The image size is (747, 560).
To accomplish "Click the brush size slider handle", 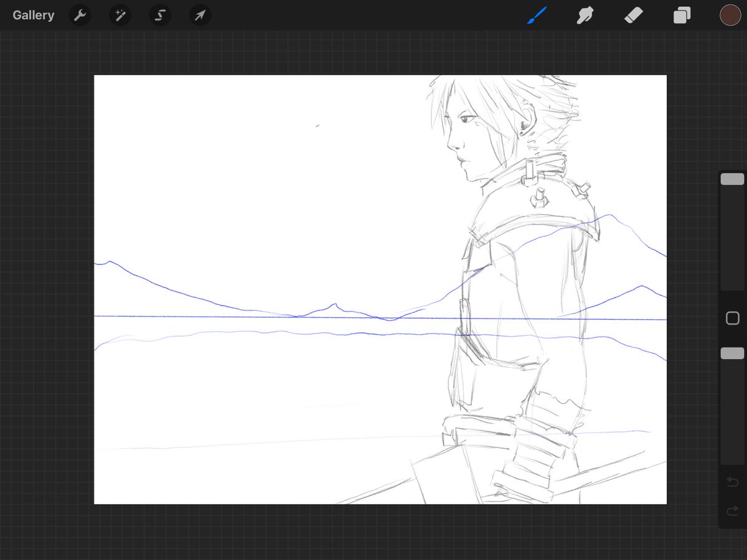I will (x=732, y=179).
